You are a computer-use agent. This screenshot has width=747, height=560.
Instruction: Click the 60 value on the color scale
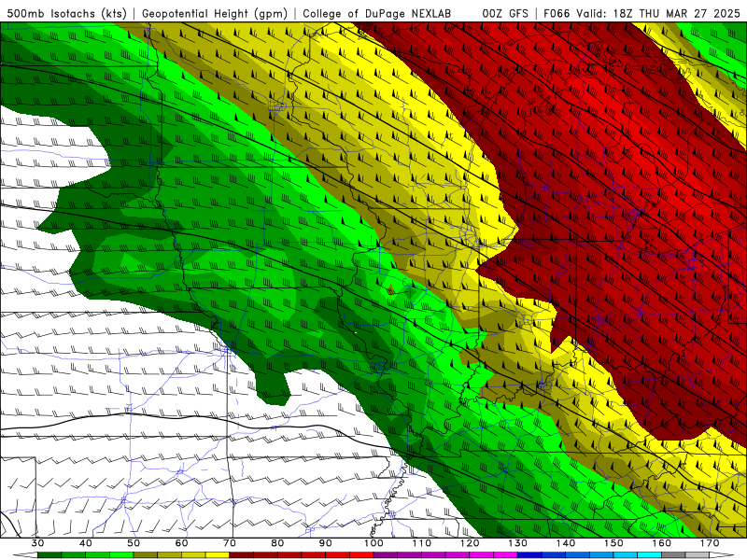click(181, 543)
